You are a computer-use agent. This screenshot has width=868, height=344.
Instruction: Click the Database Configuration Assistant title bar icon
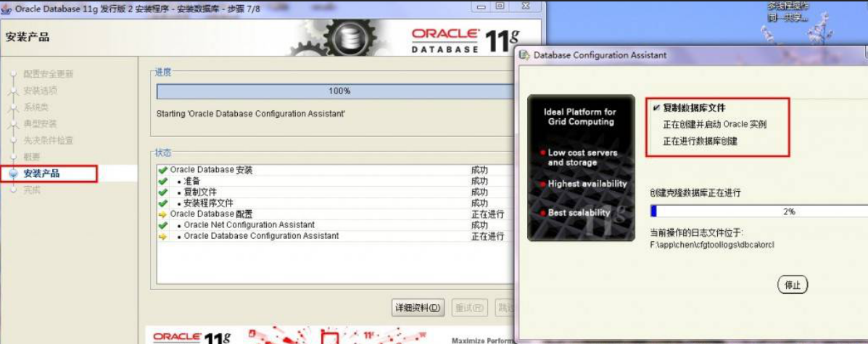[524, 56]
